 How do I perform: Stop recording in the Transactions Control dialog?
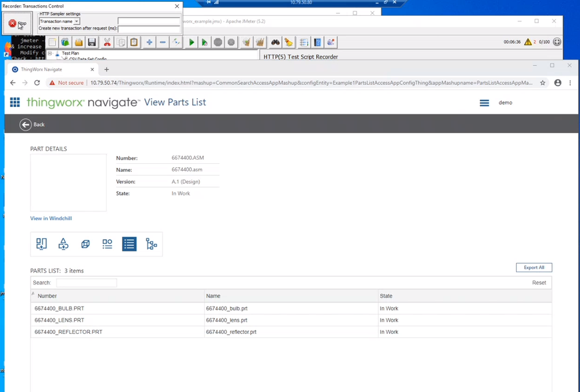tap(17, 23)
